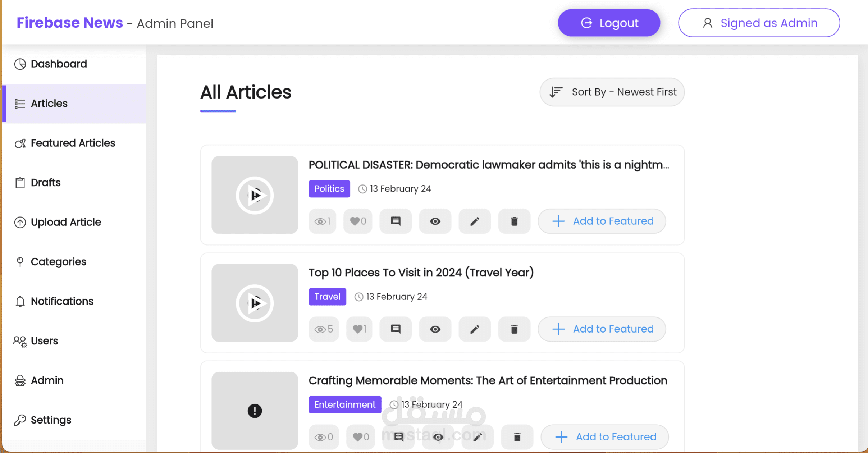Open Upload Article page

(x=66, y=222)
